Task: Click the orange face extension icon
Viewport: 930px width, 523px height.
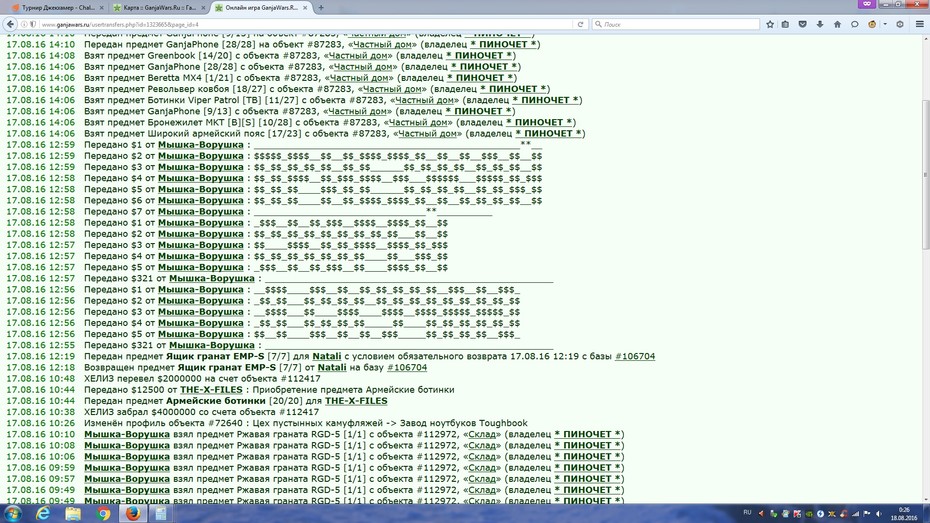Action: click(x=872, y=24)
